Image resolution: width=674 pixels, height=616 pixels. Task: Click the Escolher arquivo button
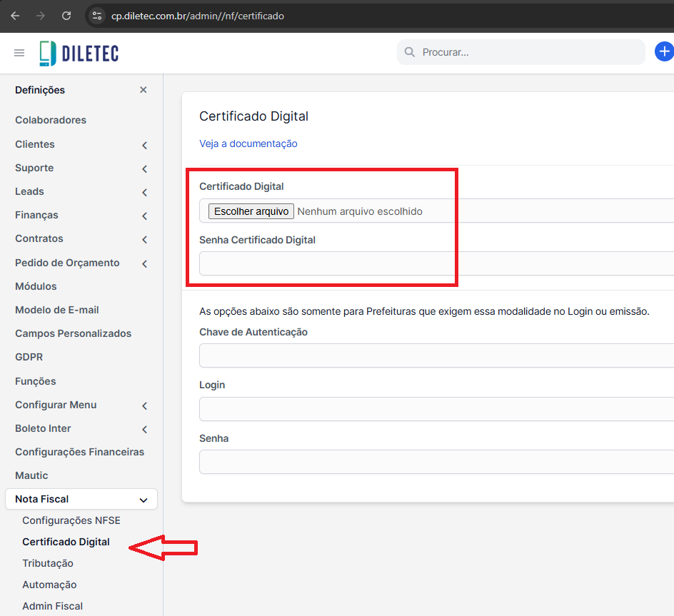tap(251, 211)
